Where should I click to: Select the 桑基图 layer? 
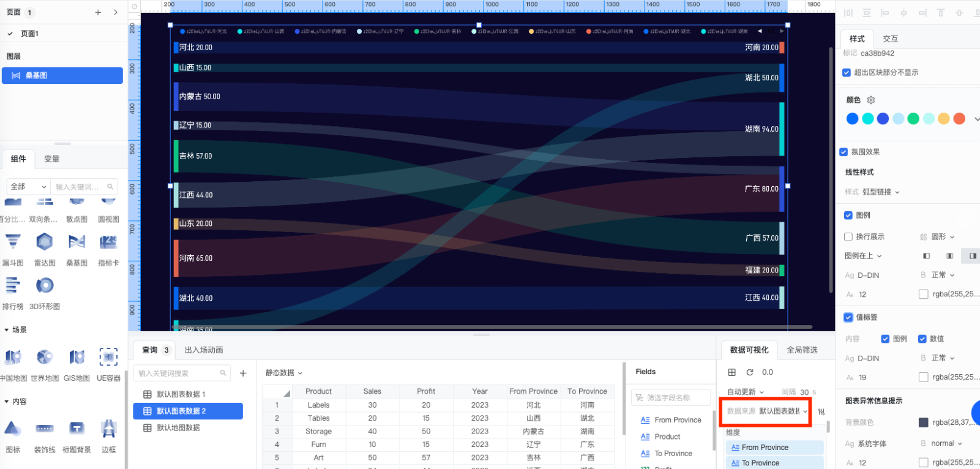tap(62, 76)
